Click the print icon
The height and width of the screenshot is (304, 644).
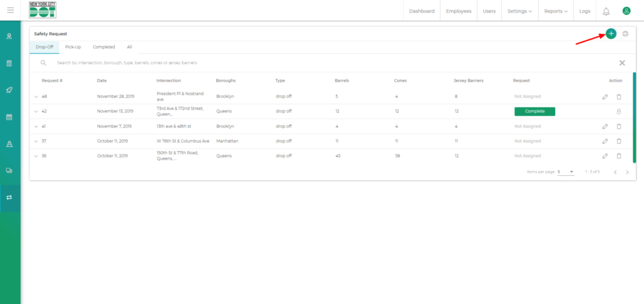click(x=625, y=33)
